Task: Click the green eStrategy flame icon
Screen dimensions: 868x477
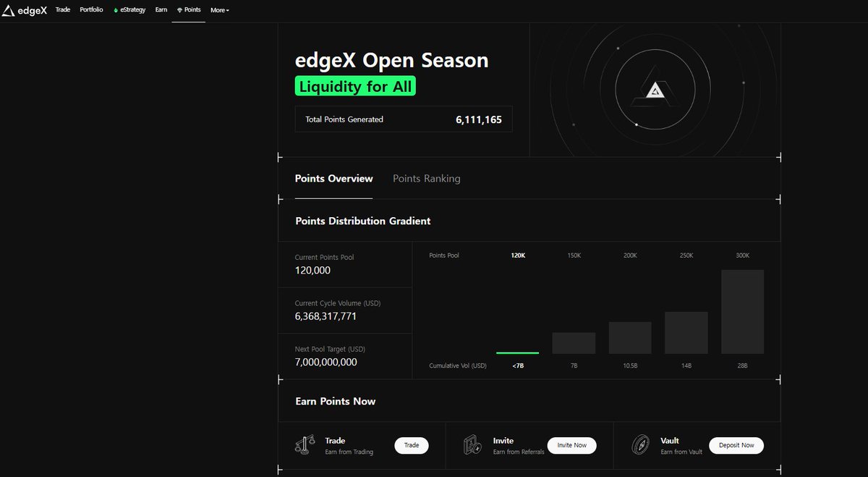Action: 116,11
